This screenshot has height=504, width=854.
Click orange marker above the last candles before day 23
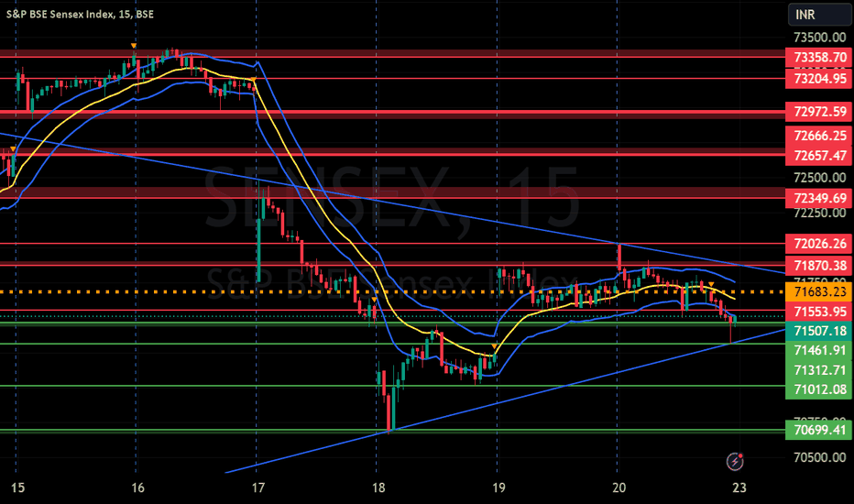711,284
